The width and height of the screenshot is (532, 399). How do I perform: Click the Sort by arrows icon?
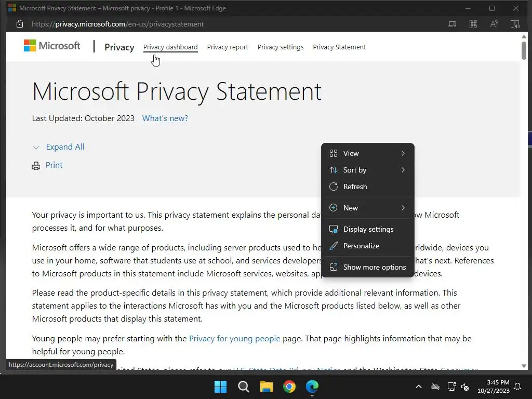pyautogui.click(x=334, y=170)
